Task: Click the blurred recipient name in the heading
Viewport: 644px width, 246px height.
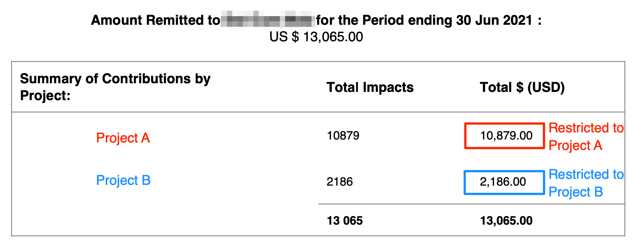Action: 267,19
